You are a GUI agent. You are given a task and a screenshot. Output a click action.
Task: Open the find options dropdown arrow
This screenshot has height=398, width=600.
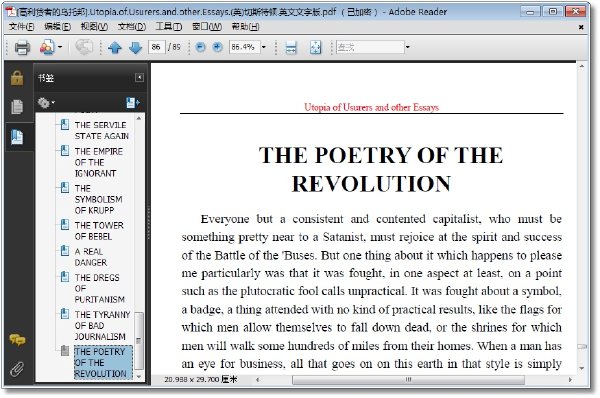point(408,47)
